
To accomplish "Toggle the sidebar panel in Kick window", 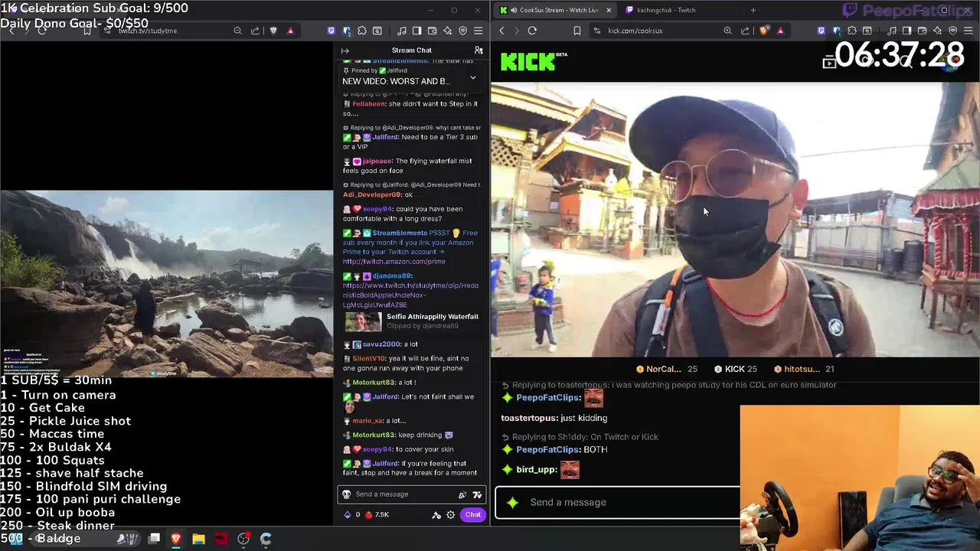I will click(906, 31).
